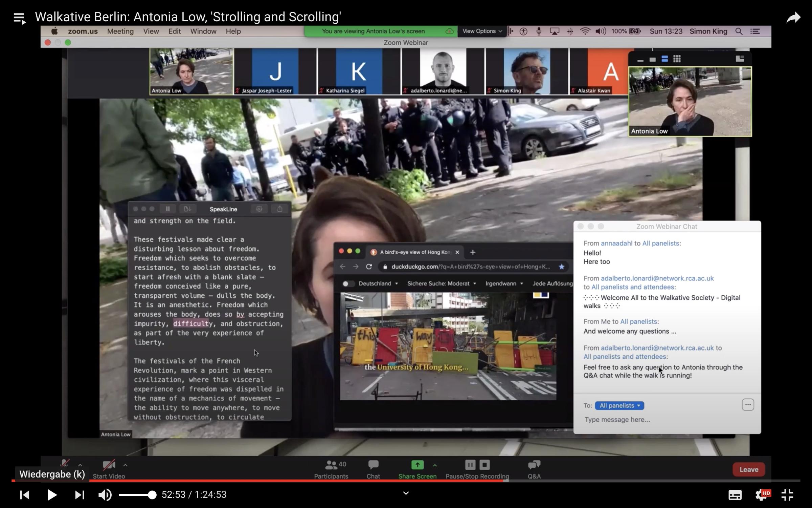This screenshot has width=812, height=508.
Task: Switch to gallery grid view icon
Action: 677,59
